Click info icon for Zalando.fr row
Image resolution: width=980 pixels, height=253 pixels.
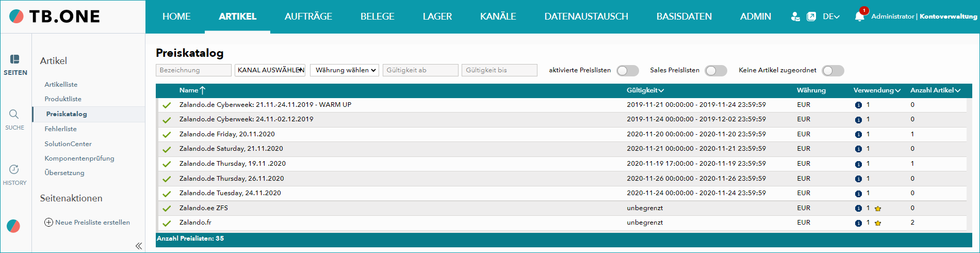858,223
